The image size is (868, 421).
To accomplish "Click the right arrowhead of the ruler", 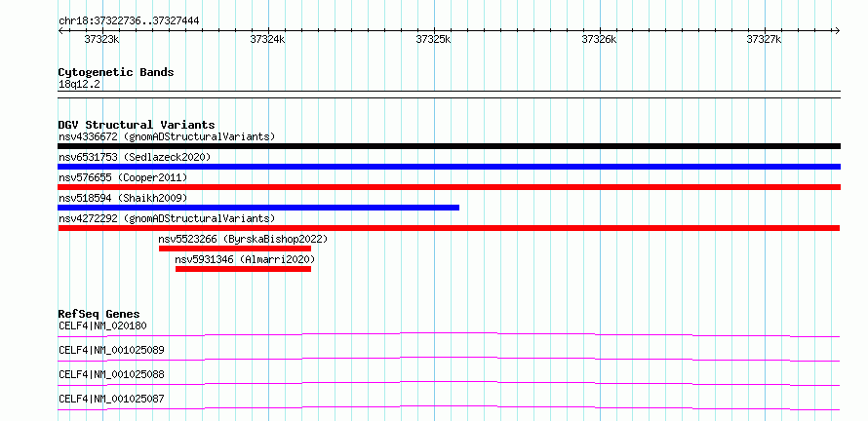I will coord(837,31).
